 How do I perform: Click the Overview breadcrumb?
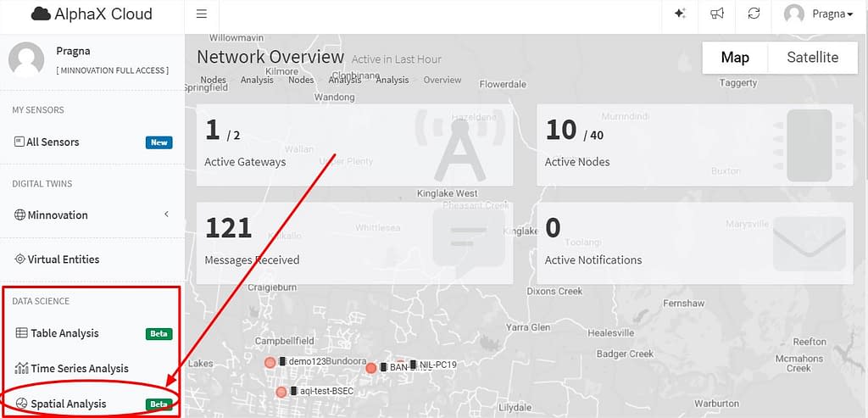pyautogui.click(x=442, y=81)
